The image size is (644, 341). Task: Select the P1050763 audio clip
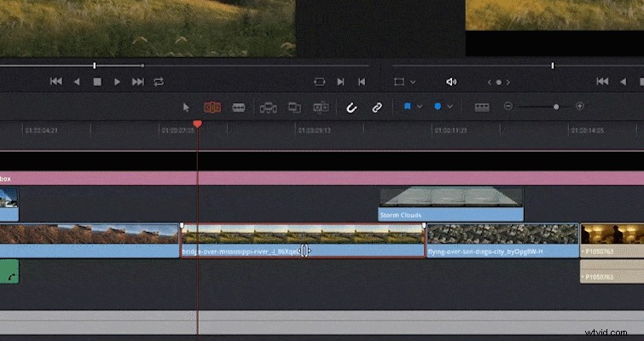click(x=612, y=271)
